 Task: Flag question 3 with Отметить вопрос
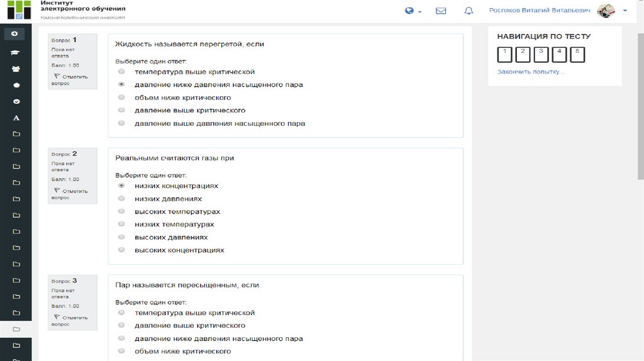pos(70,320)
